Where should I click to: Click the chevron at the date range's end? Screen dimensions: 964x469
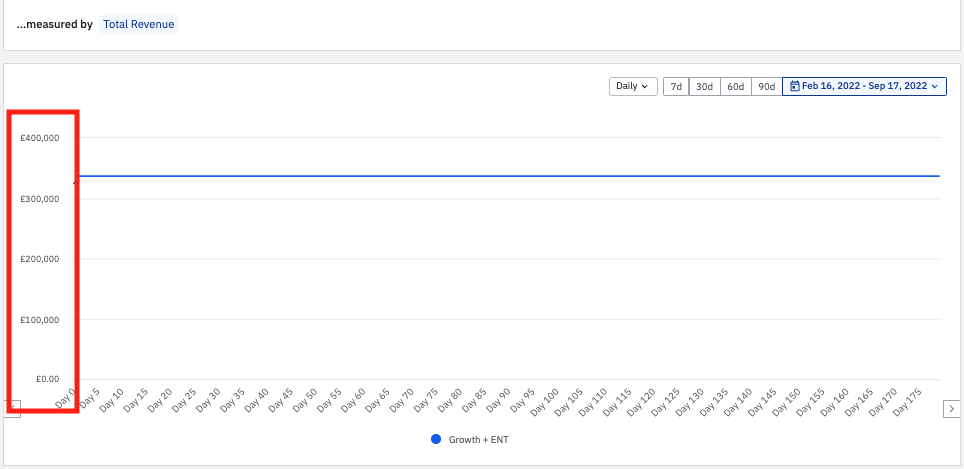pyautogui.click(x=934, y=87)
